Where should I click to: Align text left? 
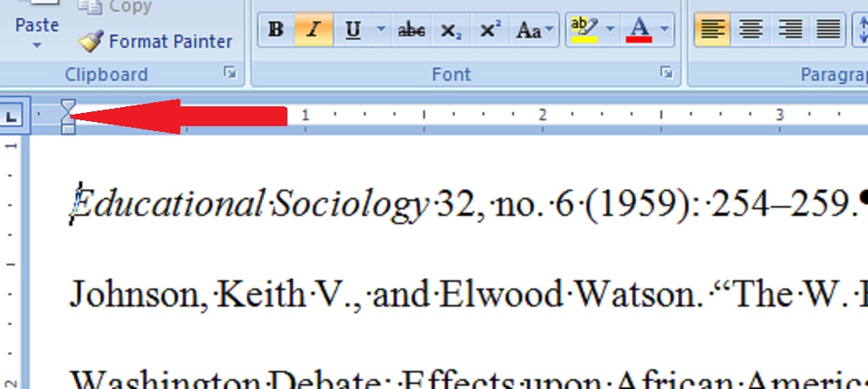[x=712, y=30]
